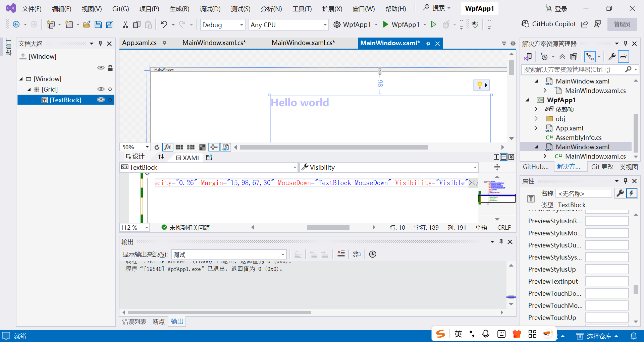
Task: Toggle word wrap icon in output window
Action: 357,254
